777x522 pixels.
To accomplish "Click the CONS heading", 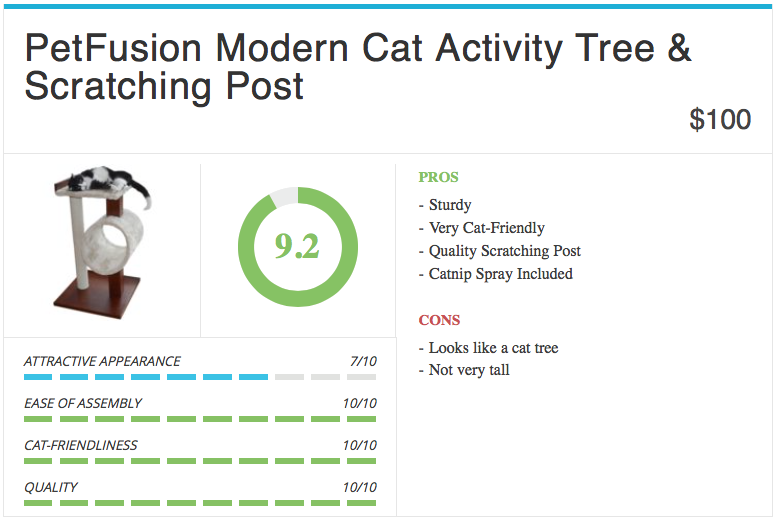I will pos(439,320).
